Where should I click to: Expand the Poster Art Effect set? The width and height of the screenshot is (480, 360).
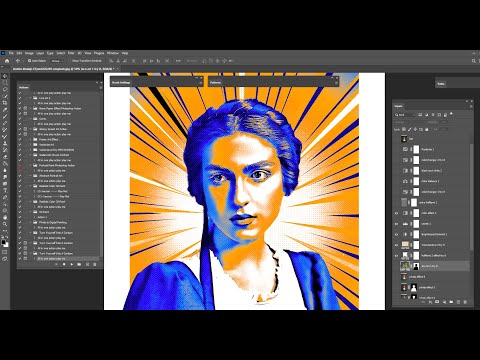click(x=31, y=139)
